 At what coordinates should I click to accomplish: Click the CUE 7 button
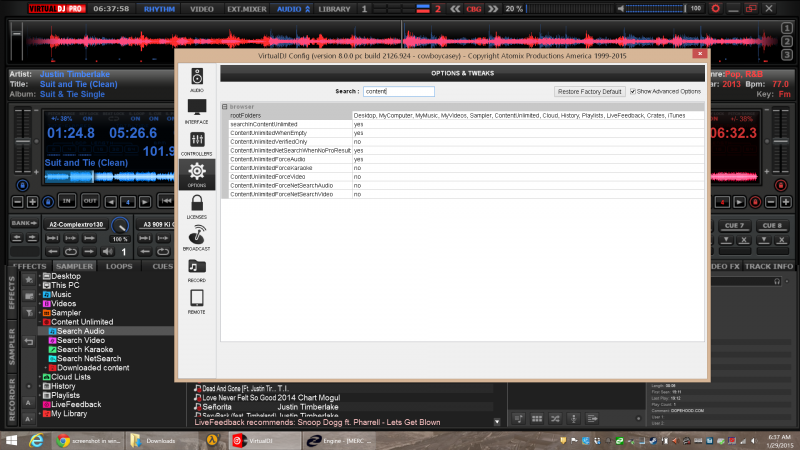pyautogui.click(x=734, y=226)
